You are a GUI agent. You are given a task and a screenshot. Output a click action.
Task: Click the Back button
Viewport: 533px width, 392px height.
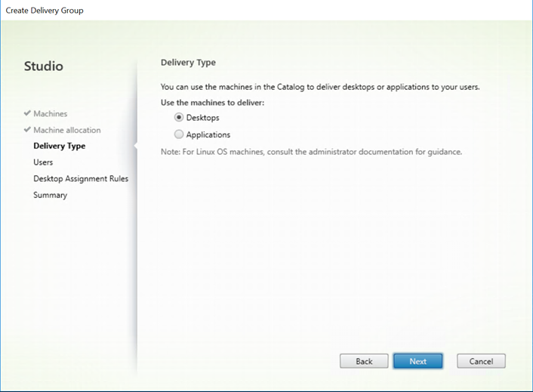click(x=364, y=361)
